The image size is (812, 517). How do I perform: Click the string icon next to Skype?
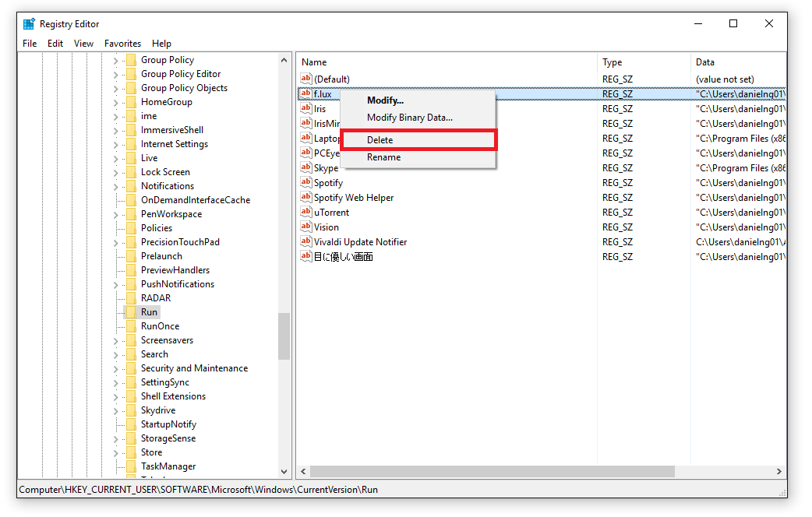coord(306,167)
